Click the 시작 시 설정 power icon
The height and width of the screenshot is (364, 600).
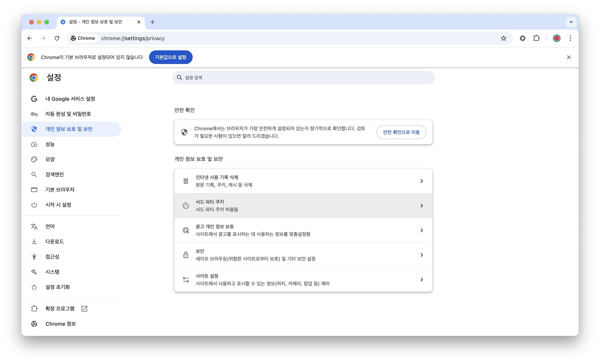[x=34, y=205]
